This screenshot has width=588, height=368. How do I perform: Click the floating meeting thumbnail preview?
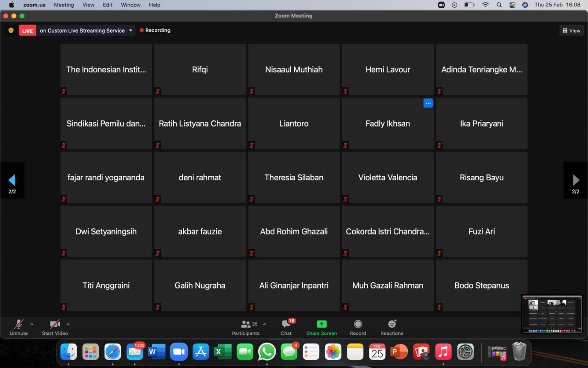[552, 314]
